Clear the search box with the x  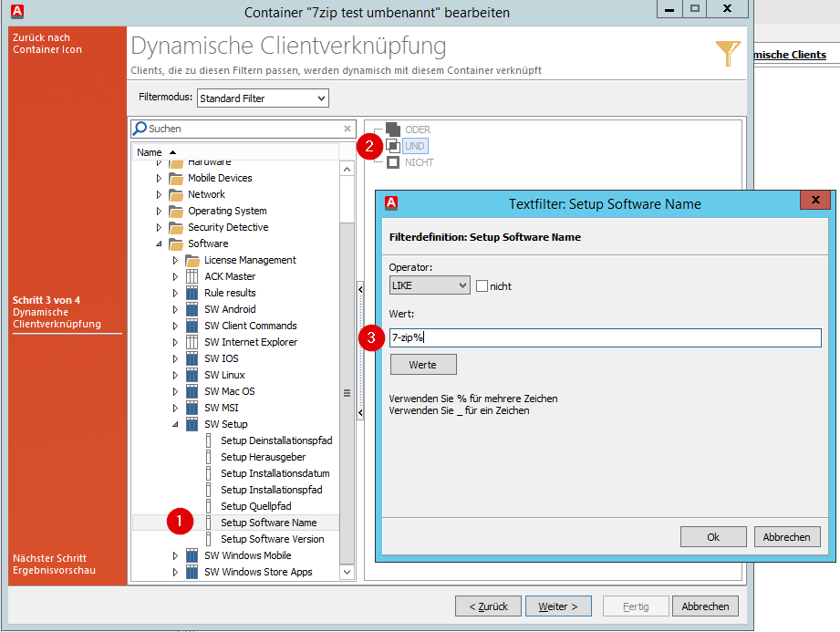347,129
